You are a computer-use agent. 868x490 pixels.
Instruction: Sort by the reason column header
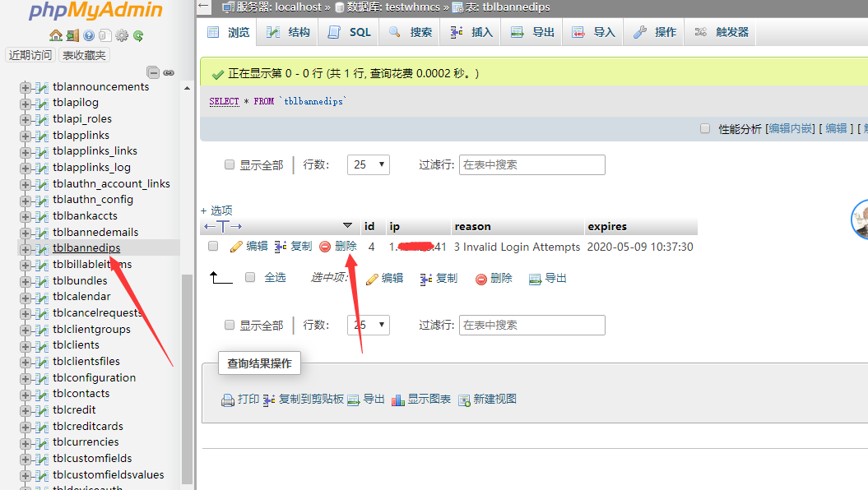[473, 227]
